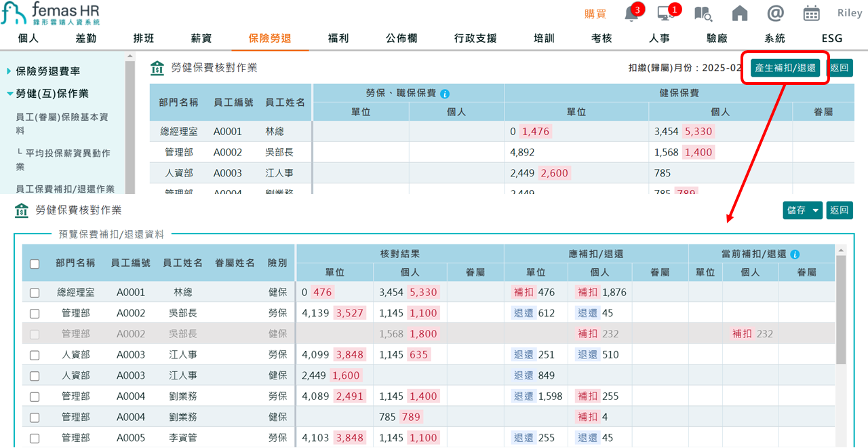The width and height of the screenshot is (868, 448).
Task: Click the 購買 link
Action: (595, 13)
